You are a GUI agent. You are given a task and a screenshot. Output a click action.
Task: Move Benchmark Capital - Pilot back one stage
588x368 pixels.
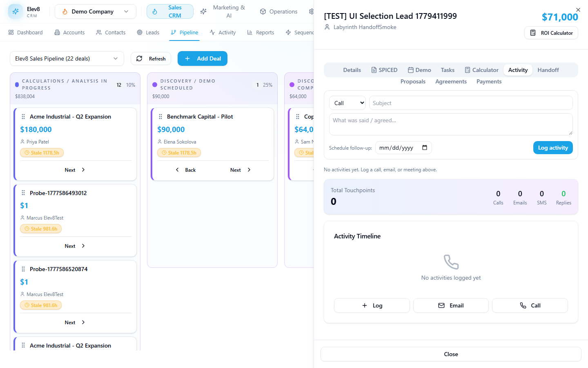[185, 170]
